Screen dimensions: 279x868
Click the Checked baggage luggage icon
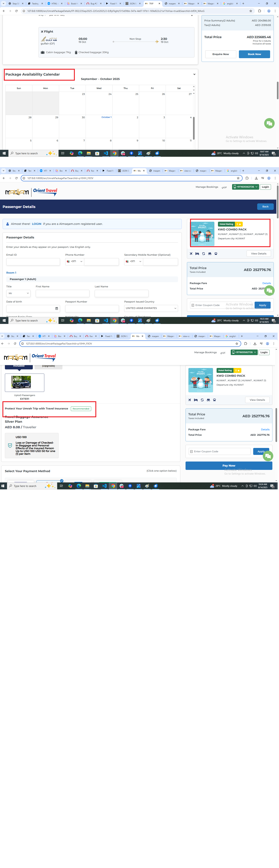pyautogui.click(x=76, y=52)
